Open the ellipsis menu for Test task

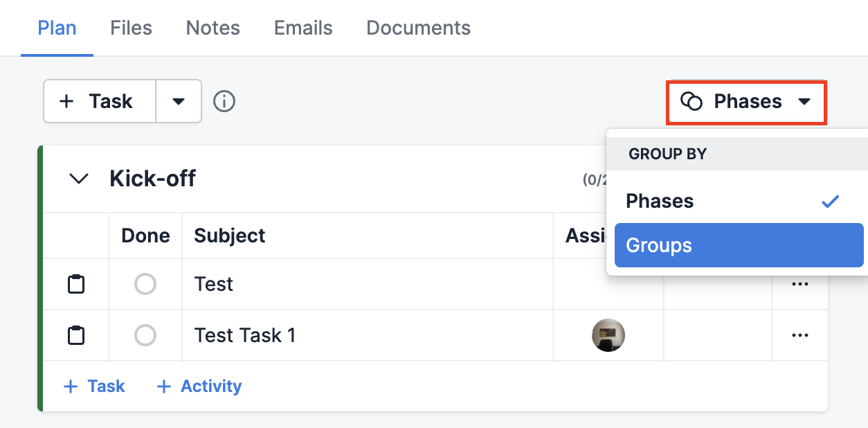[800, 284]
